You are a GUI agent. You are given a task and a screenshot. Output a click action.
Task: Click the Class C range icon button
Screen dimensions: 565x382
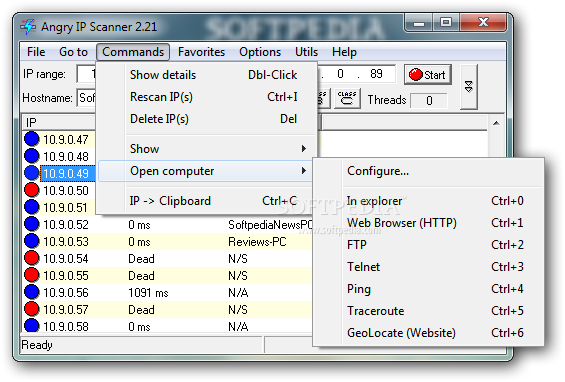pyautogui.click(x=347, y=98)
